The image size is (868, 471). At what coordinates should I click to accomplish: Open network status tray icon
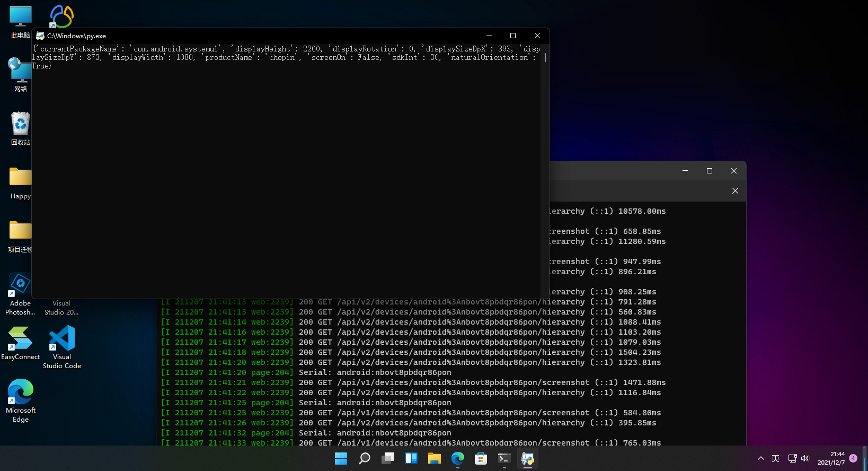792,458
